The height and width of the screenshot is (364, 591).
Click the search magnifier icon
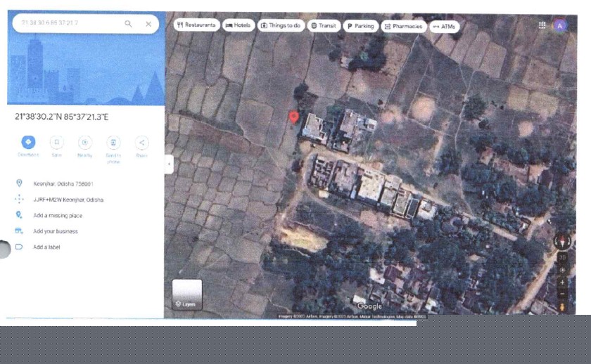128,24
